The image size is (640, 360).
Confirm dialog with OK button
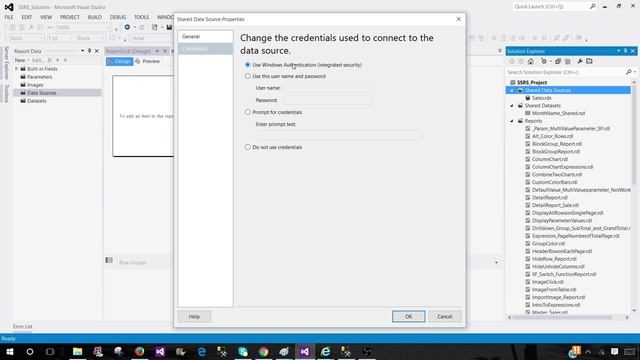click(x=409, y=316)
